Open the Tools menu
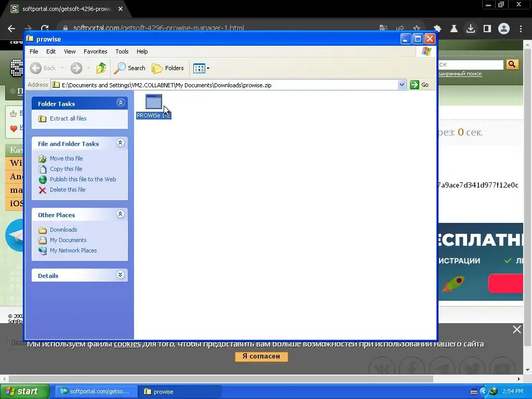Image resolution: width=532 pixels, height=399 pixels. [x=122, y=51]
